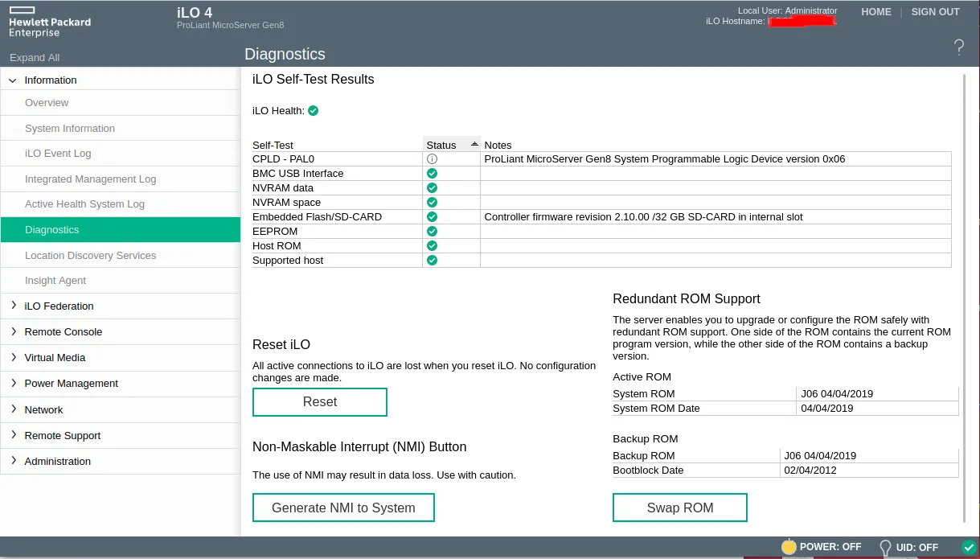Click the EEPROM status checkmark
The height and width of the screenshot is (559, 980).
click(x=432, y=232)
